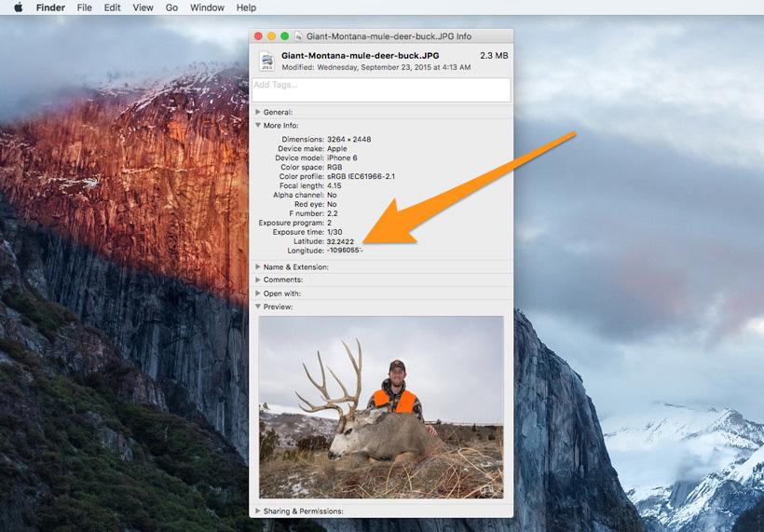
Task: Expand the Name & Extension section
Action: click(x=258, y=266)
